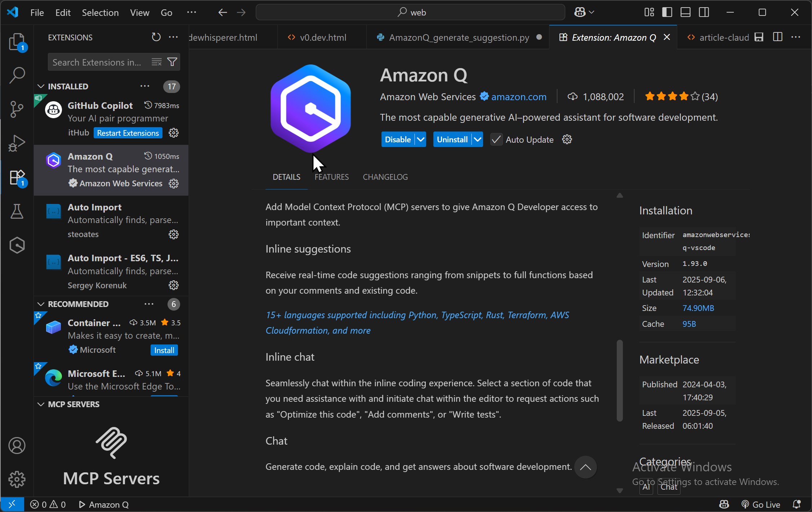Click the Refresh extensions icon

tap(156, 37)
